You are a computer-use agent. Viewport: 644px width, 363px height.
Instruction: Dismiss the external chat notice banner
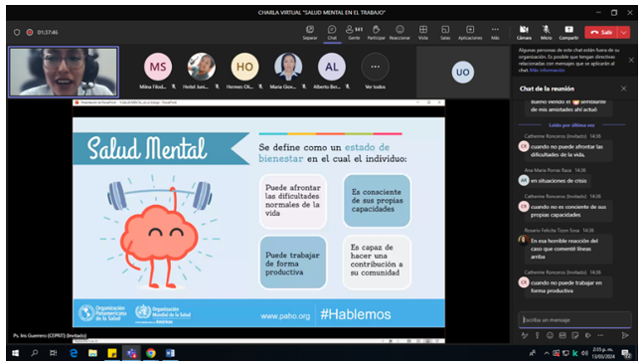(x=631, y=60)
